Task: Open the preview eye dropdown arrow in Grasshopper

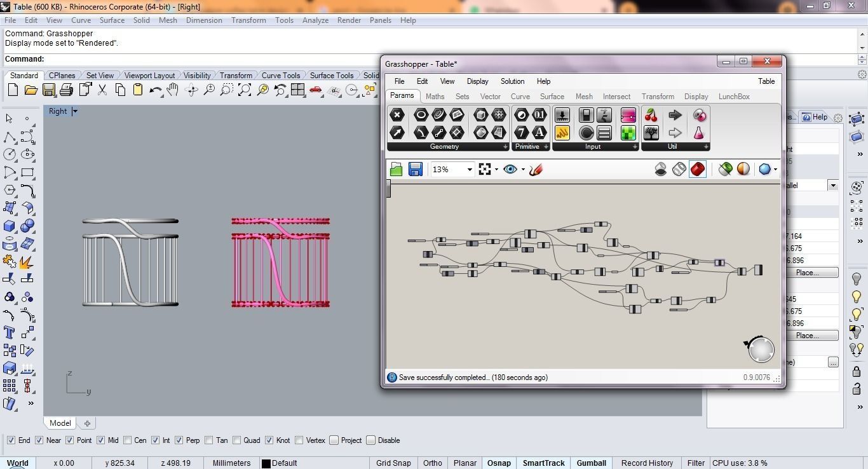Action: click(x=523, y=170)
